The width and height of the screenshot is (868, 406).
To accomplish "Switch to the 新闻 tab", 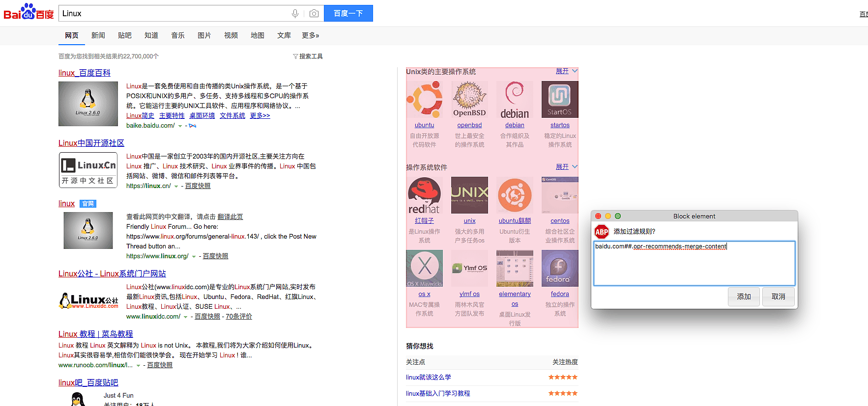I will pos(98,35).
